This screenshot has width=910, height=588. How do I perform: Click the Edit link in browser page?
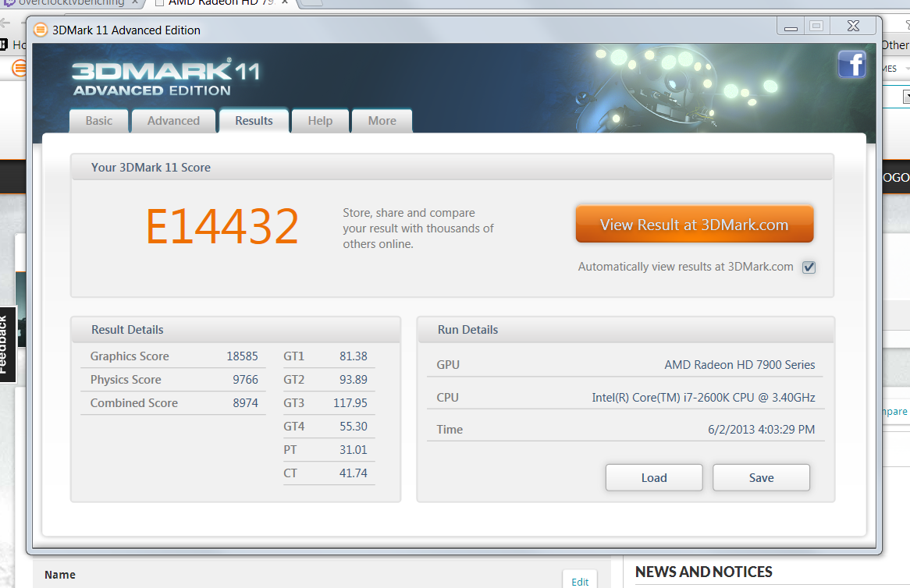click(x=580, y=582)
